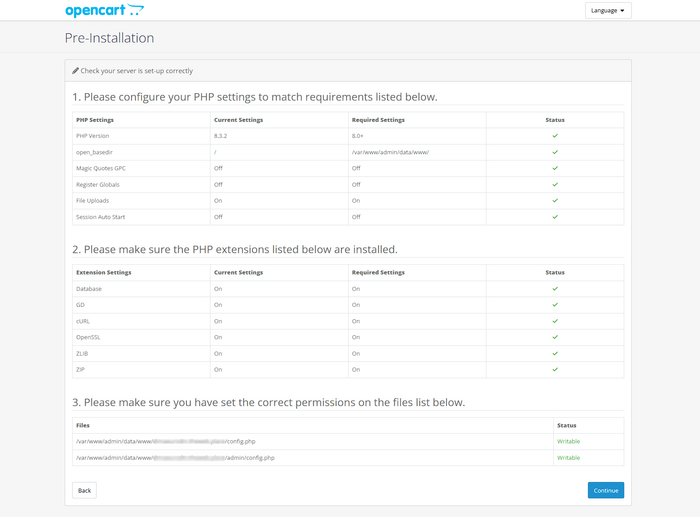Click the Magic Quotes GPC status checkmark
The width and height of the screenshot is (700, 517).
[555, 168]
